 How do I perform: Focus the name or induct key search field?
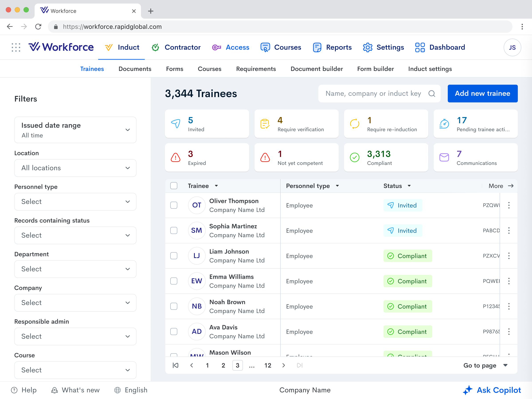[373, 94]
